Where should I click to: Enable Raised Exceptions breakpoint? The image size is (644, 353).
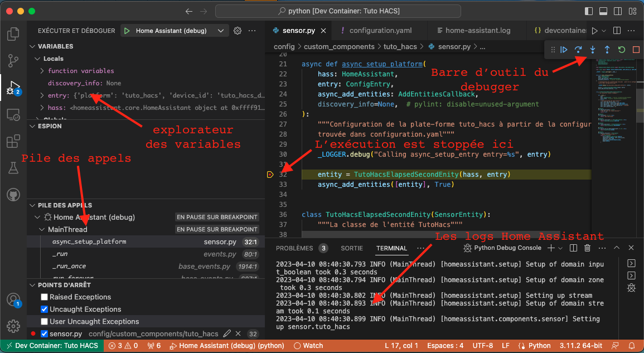tap(45, 297)
